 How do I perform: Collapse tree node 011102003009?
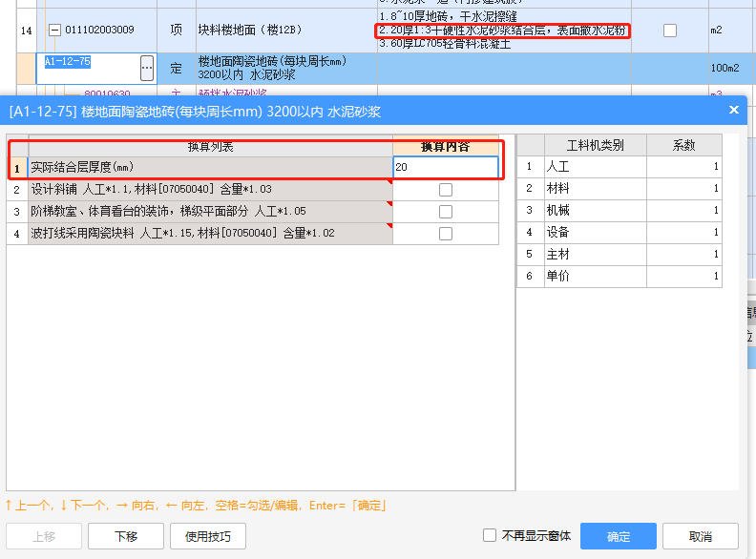click(55, 30)
